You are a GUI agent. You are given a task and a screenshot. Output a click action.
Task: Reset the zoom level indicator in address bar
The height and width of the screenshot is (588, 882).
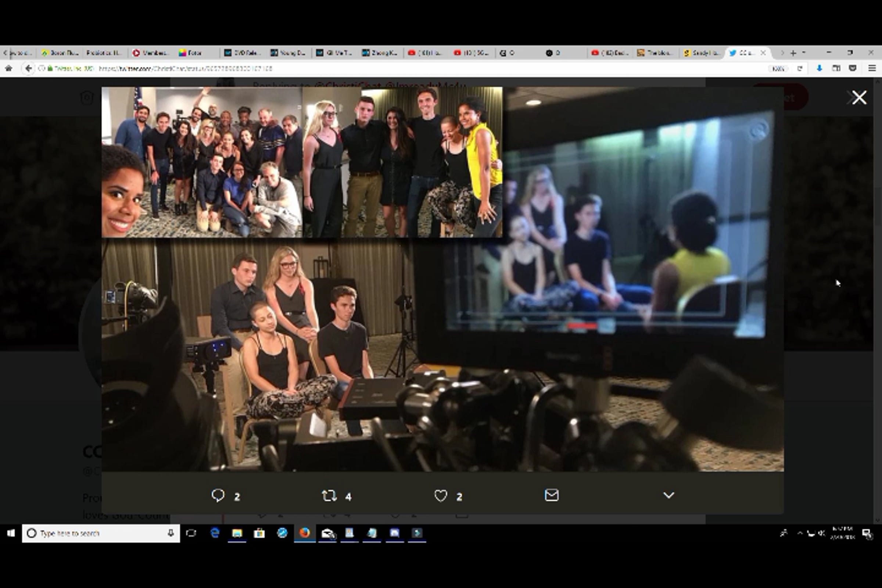pos(778,68)
